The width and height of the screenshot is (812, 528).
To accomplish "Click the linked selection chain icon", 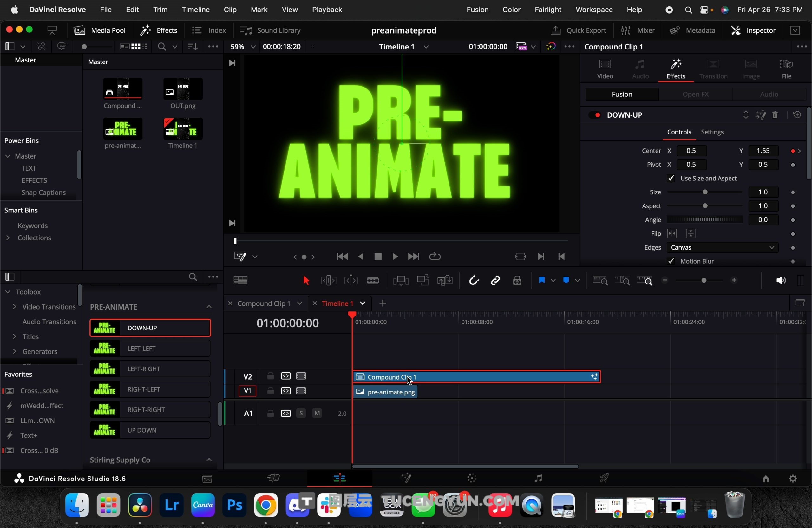I will pyautogui.click(x=495, y=281).
